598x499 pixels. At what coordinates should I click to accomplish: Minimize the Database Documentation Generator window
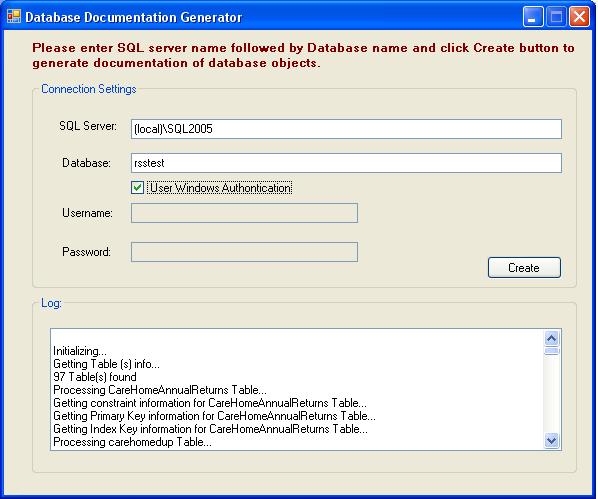click(x=533, y=17)
